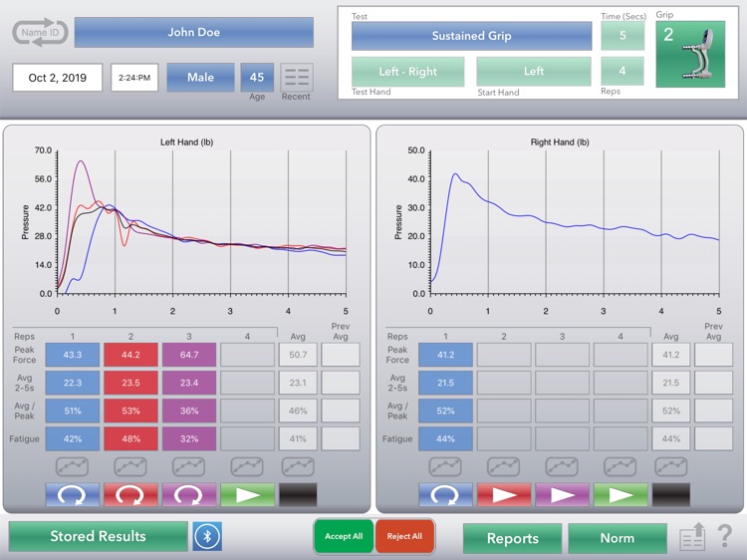Screen dimensions: 747x560
Task: Select Left Hand Avg 2-5s value 23.5
Action: pyautogui.click(x=130, y=383)
